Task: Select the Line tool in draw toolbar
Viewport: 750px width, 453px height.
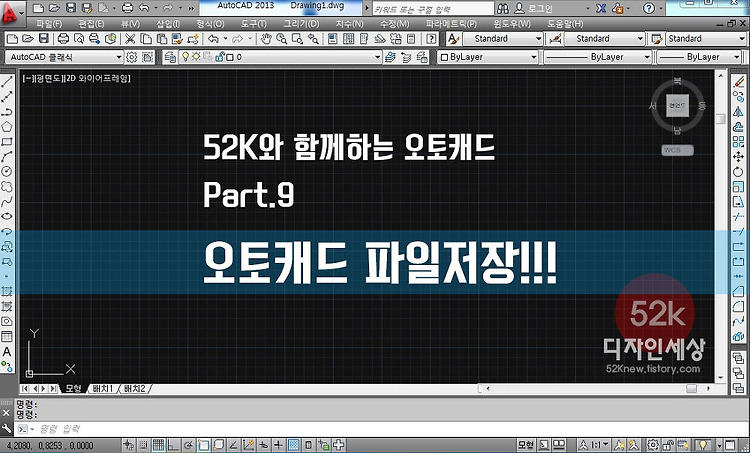Action: [7, 82]
